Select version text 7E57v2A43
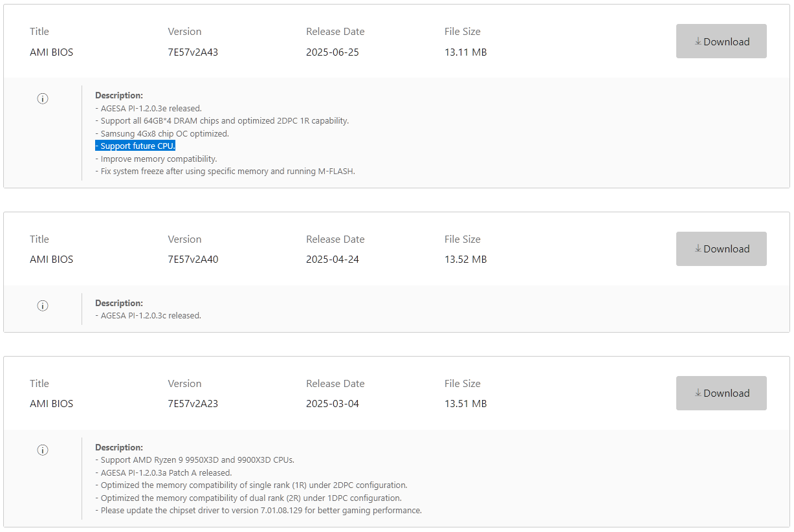 pos(193,52)
